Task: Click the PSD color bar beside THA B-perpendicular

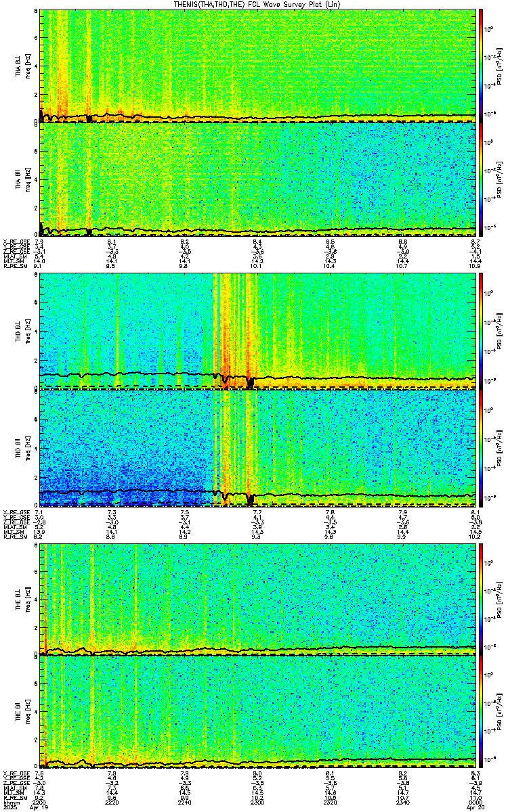Action: coord(482,66)
